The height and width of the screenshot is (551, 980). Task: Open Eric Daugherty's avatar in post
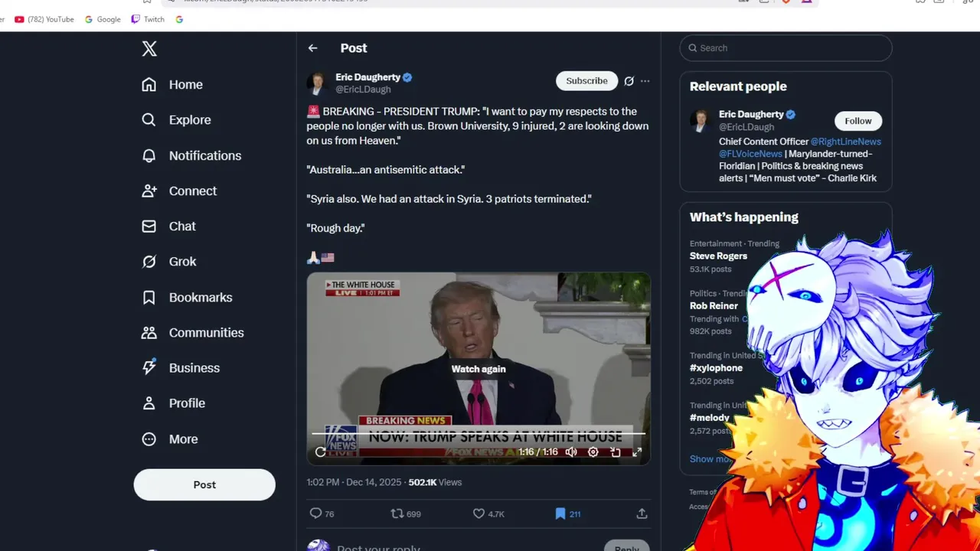point(318,83)
